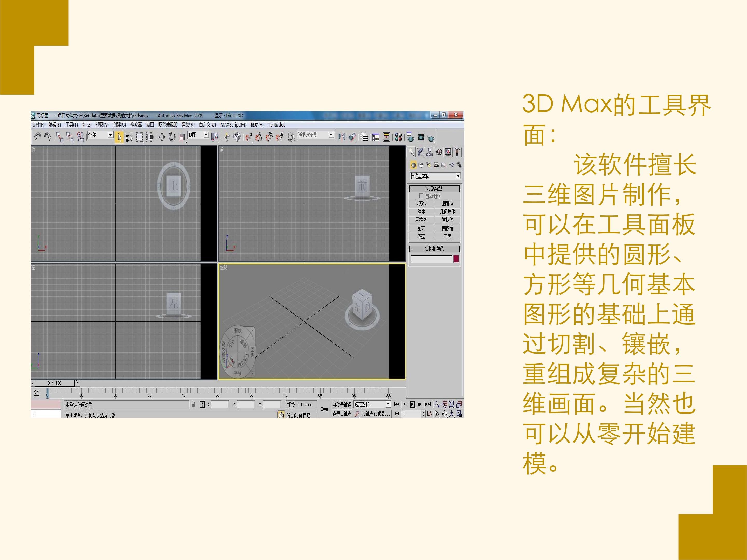
Task: Open the 创建(C) menu
Action: (x=120, y=124)
